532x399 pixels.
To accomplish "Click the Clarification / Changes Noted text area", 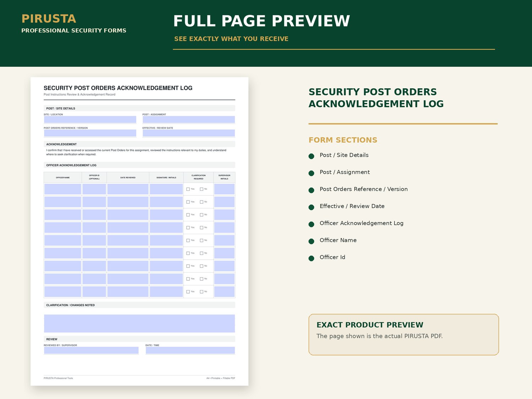I will coord(139,323).
